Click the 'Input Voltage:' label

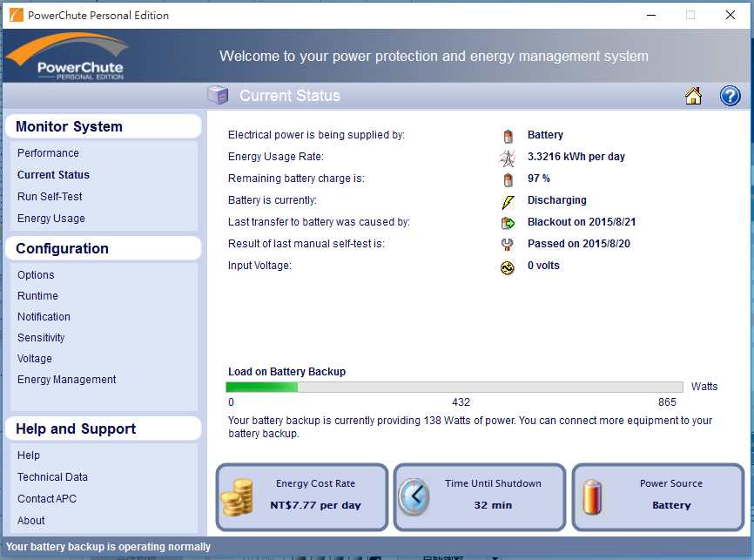(x=259, y=266)
